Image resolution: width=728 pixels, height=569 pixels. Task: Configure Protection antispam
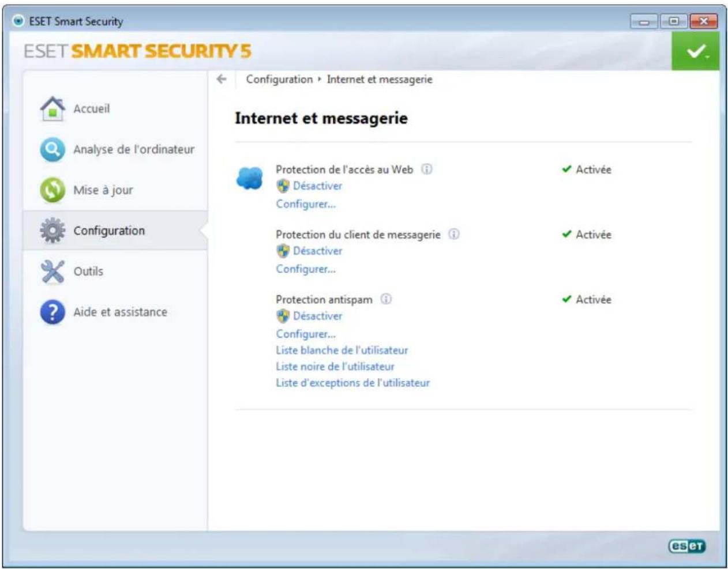coord(306,334)
